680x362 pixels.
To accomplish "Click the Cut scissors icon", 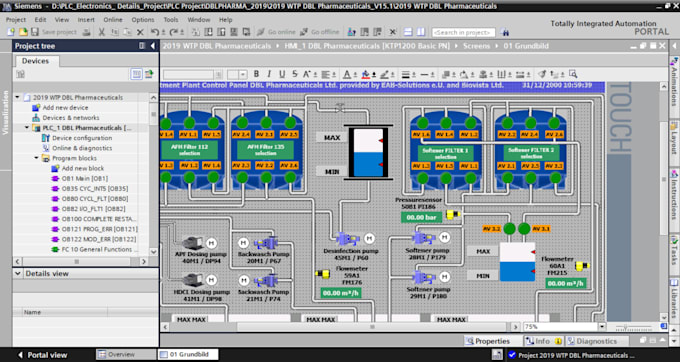I will point(101,32).
